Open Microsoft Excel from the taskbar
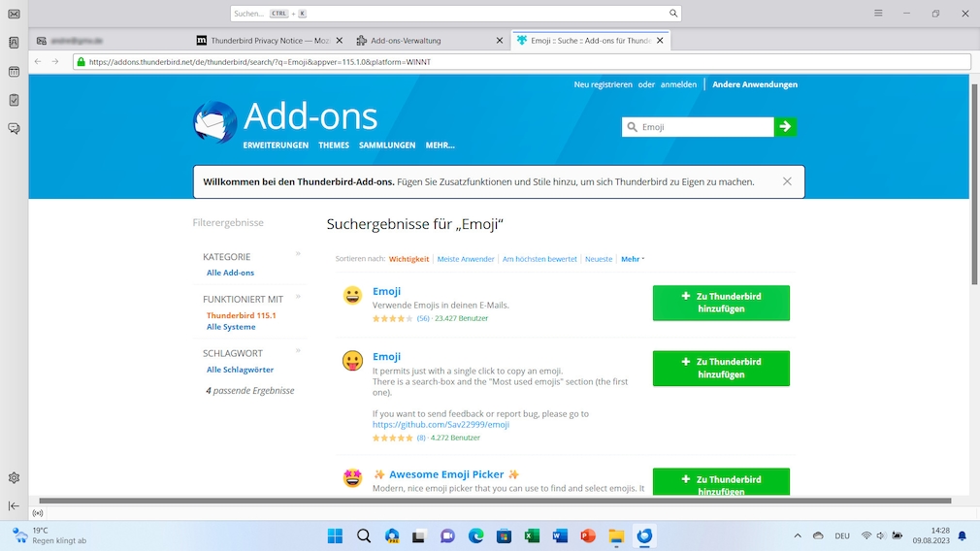The height and width of the screenshot is (551, 980). [x=532, y=535]
